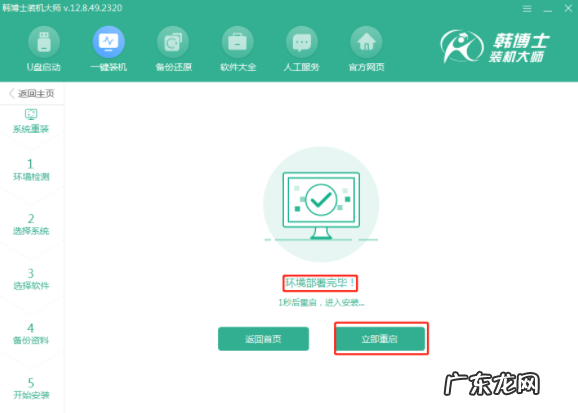Open the 官方网页 home website icon
This screenshot has height=413, width=578.
point(366,42)
